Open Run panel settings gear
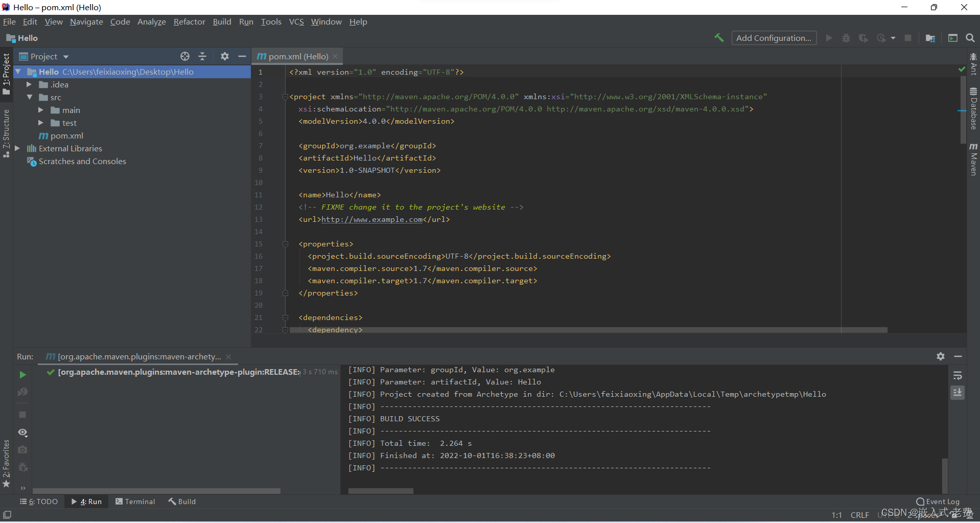 (x=941, y=356)
